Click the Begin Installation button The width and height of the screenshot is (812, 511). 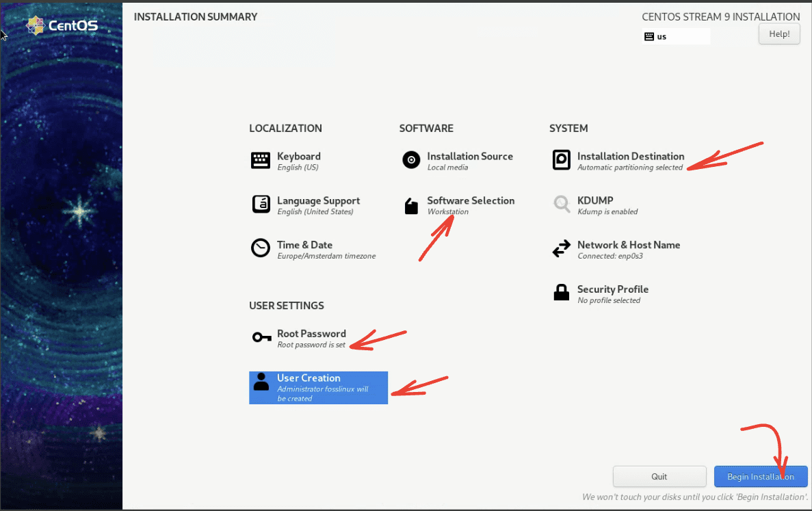[x=760, y=476]
